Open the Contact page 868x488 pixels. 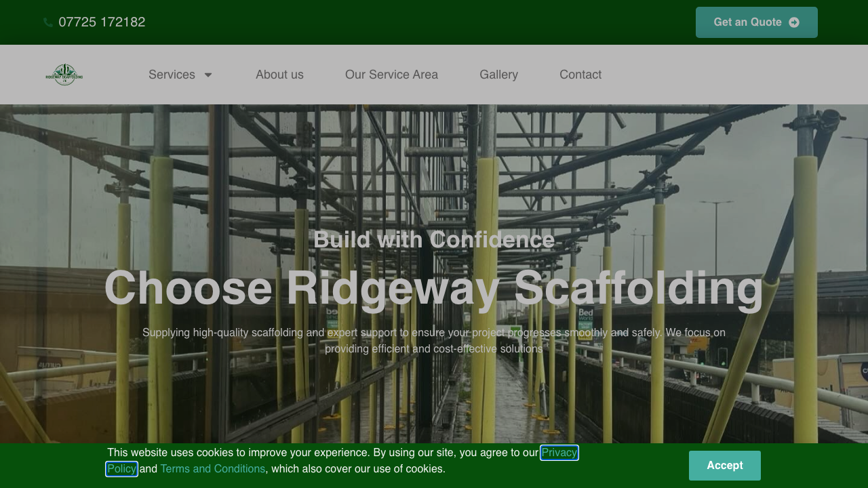(x=580, y=75)
